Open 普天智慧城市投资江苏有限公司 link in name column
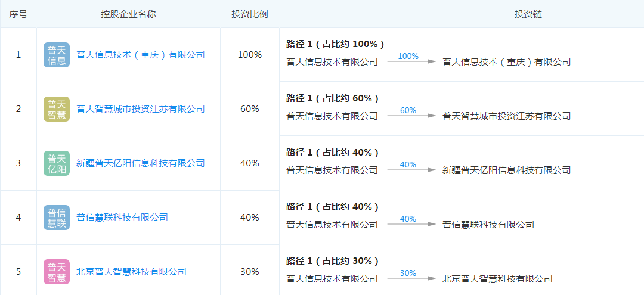Image resolution: width=644 pixels, height=295 pixels. (x=140, y=109)
